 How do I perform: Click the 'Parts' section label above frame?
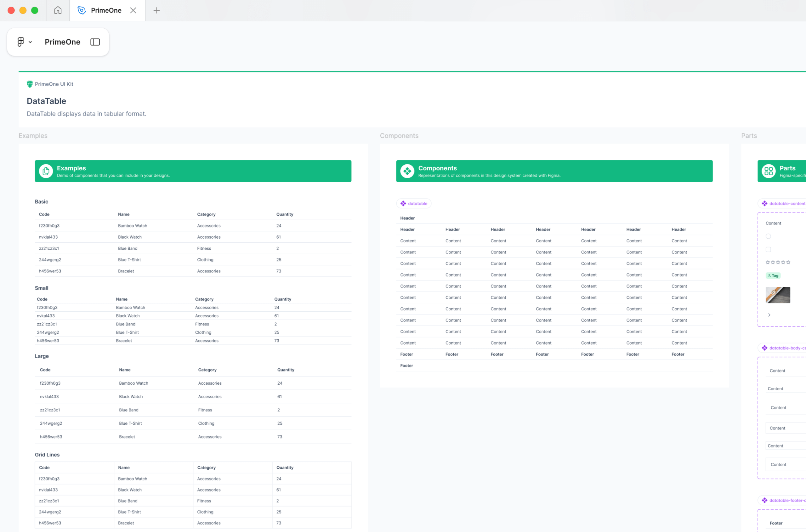749,136
